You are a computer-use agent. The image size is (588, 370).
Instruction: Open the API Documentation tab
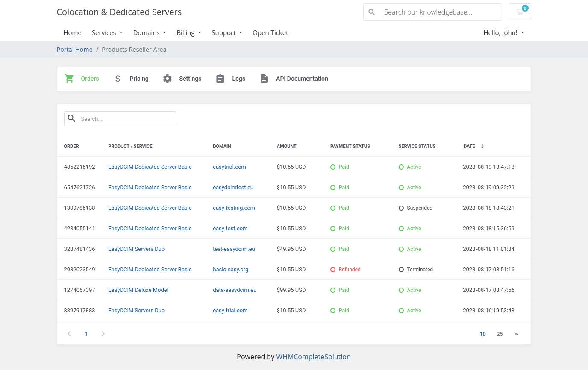[x=294, y=79]
